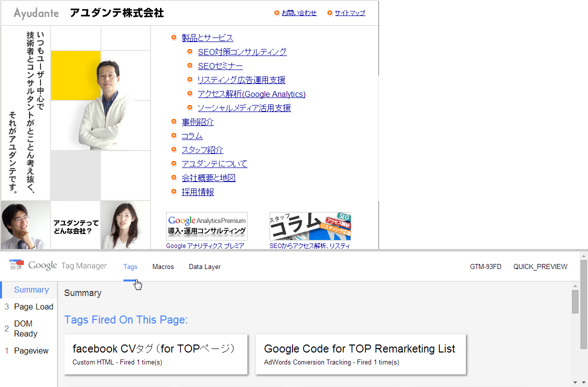588x387 pixels.
Task: Click the Google アナリティクス プレミア caption link
Action: click(x=205, y=245)
